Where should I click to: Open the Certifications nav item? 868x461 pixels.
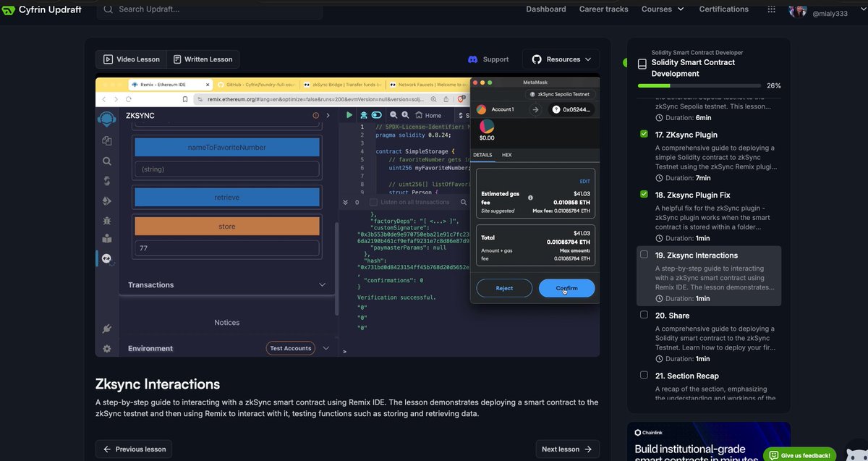pyautogui.click(x=723, y=9)
